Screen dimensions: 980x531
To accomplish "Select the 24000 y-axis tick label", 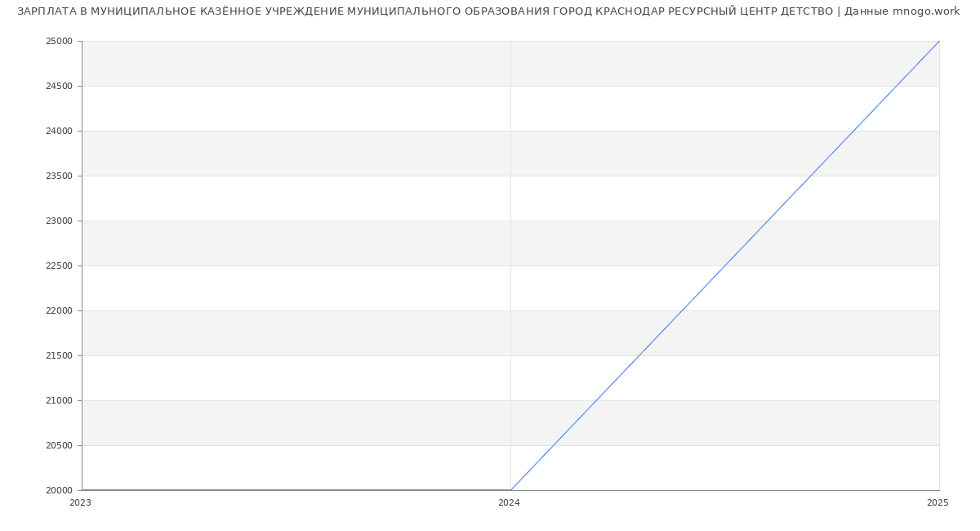I will (60, 131).
